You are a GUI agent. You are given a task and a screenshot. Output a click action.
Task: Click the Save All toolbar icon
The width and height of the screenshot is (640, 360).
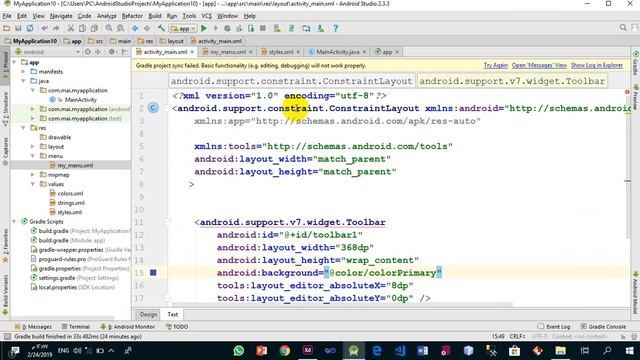[x=18, y=28]
